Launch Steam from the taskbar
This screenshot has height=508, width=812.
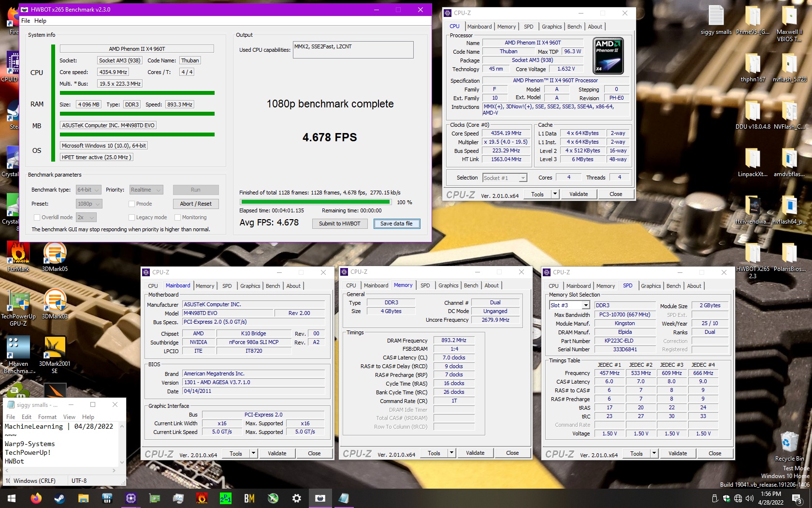coord(60,498)
